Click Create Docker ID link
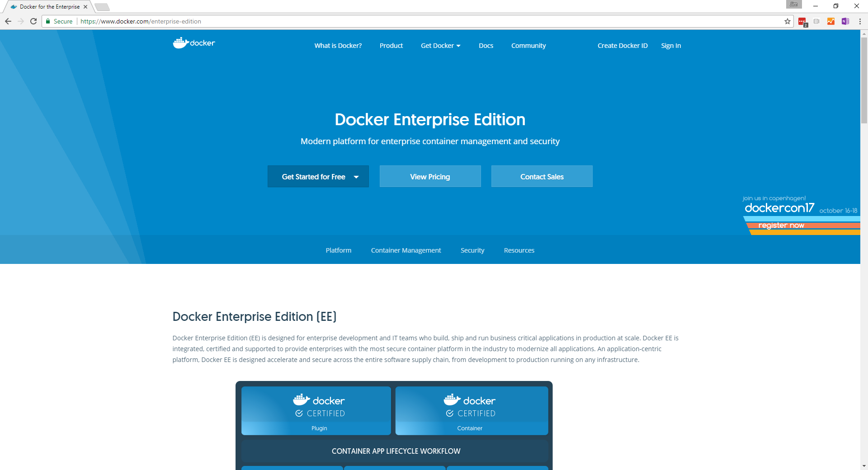Viewport: 868px width, 470px height. point(622,46)
